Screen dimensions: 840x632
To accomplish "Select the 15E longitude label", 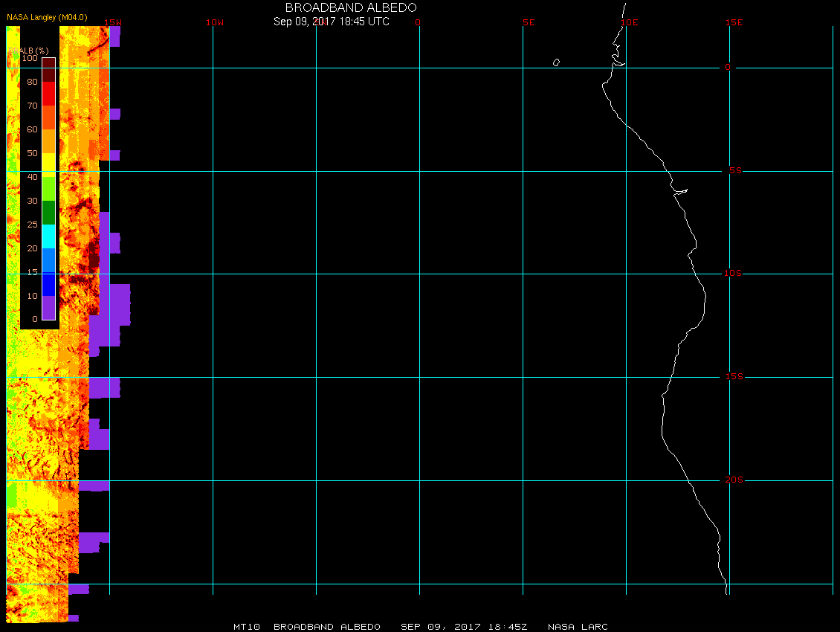I will click(x=734, y=22).
